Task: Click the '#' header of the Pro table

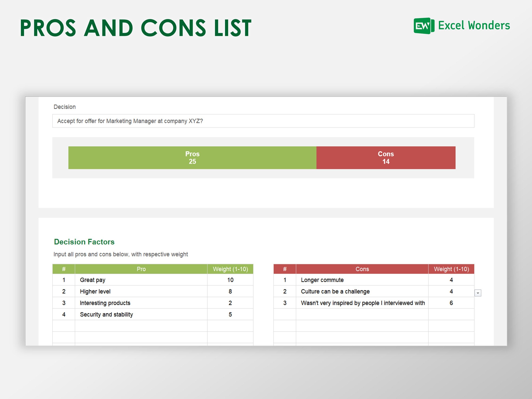Action: pyautogui.click(x=64, y=269)
